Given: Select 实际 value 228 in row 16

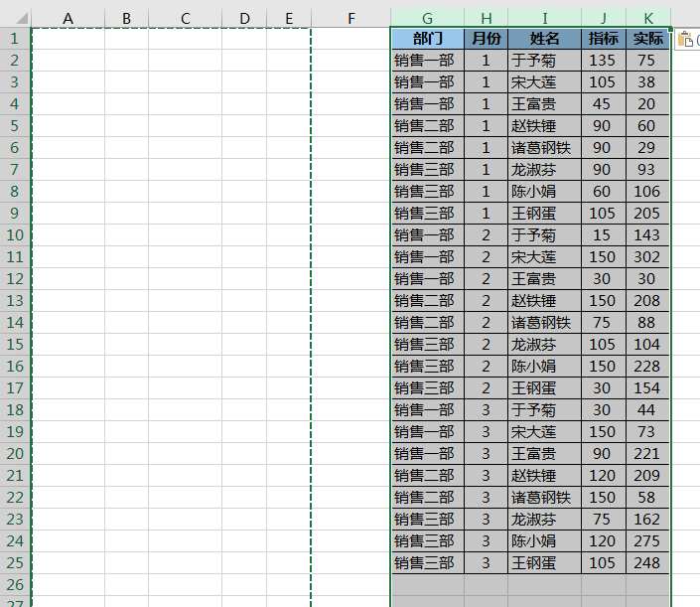Looking at the screenshot, I should click(647, 367).
